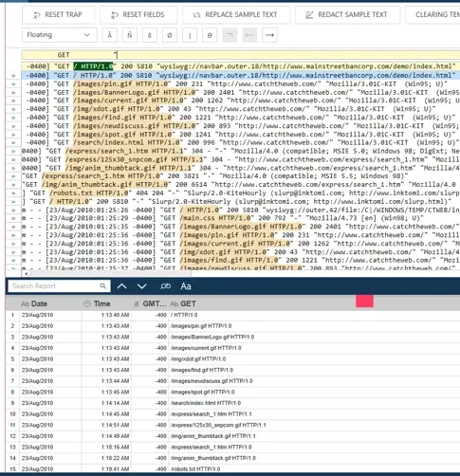Toggle match case Aa option
The width and height of the screenshot is (460, 476).
click(186, 286)
